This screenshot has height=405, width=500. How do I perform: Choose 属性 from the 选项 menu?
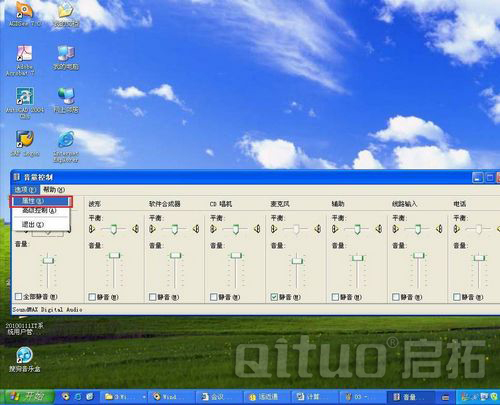coord(41,201)
